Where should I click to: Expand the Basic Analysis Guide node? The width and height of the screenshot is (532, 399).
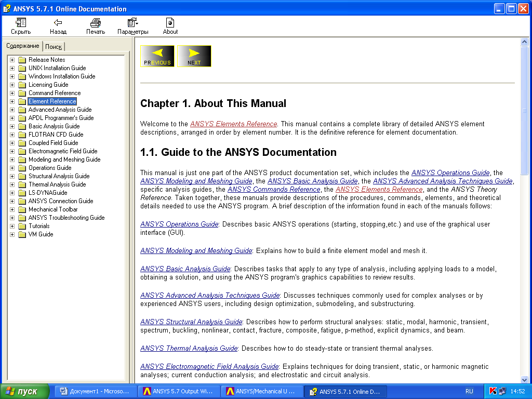(12, 126)
